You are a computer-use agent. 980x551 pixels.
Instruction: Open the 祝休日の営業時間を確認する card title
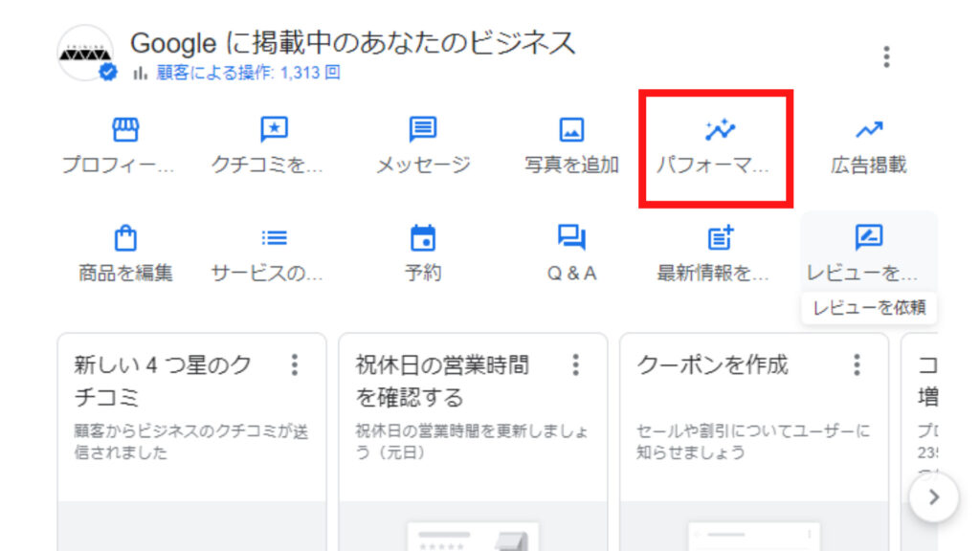coord(442,381)
